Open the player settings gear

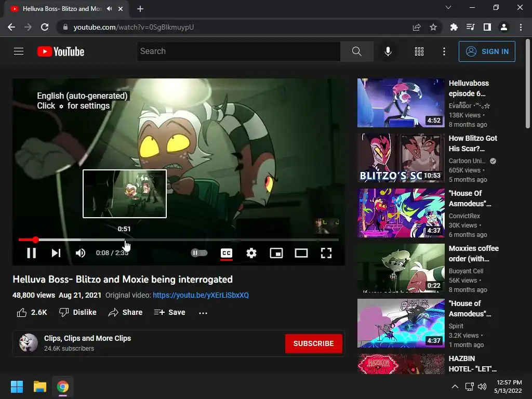(251, 253)
